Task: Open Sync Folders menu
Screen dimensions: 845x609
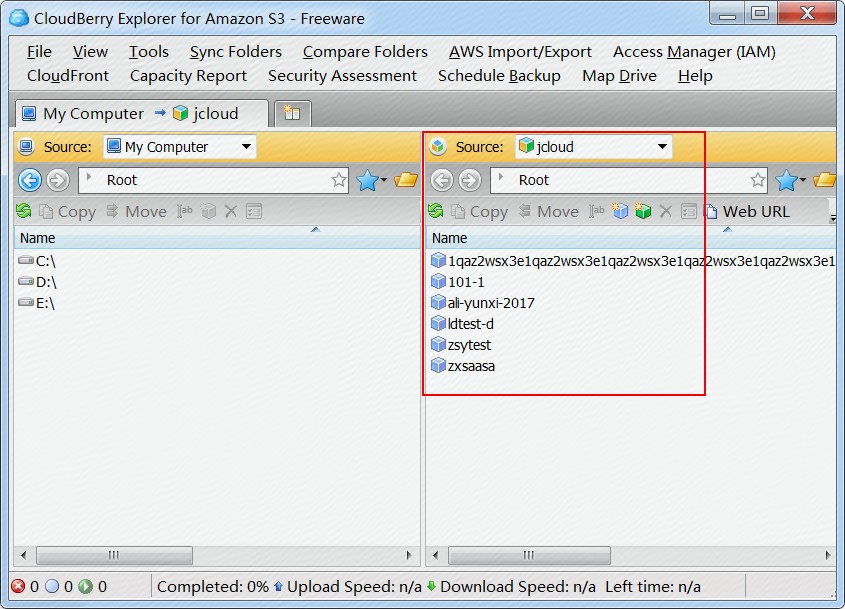Action: pyautogui.click(x=236, y=52)
